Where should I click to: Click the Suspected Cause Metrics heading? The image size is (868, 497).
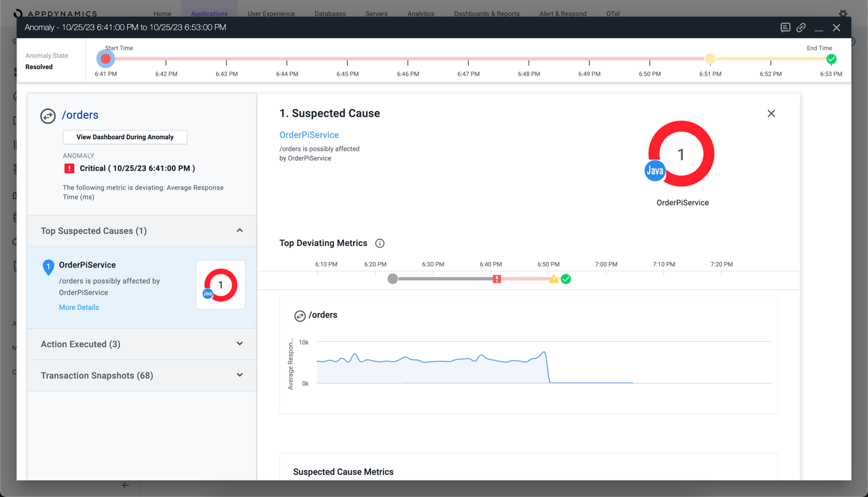tap(343, 472)
